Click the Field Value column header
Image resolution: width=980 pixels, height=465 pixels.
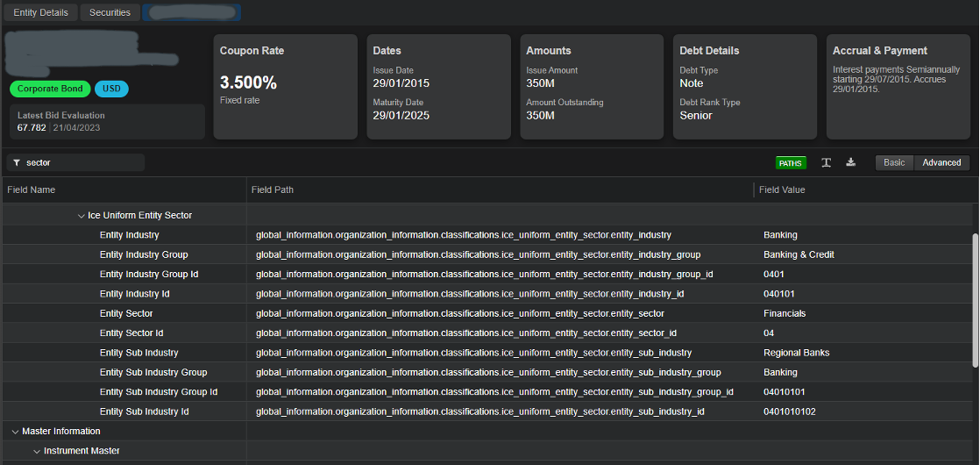click(782, 190)
